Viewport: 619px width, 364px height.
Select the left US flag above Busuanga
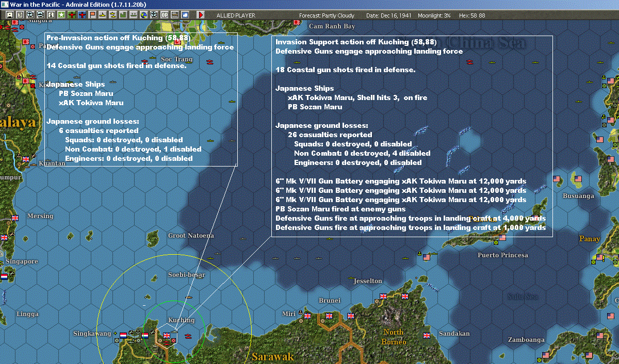pyautogui.click(x=557, y=179)
